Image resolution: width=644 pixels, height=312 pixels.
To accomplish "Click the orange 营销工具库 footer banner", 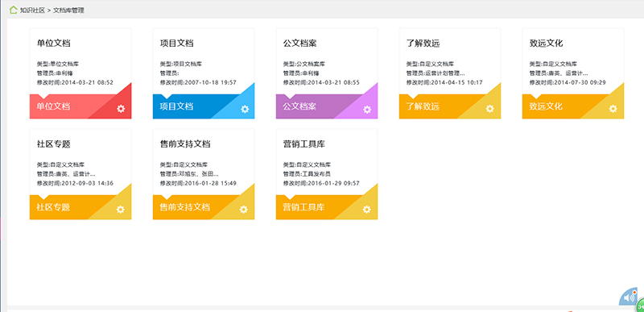I will pyautogui.click(x=327, y=207).
